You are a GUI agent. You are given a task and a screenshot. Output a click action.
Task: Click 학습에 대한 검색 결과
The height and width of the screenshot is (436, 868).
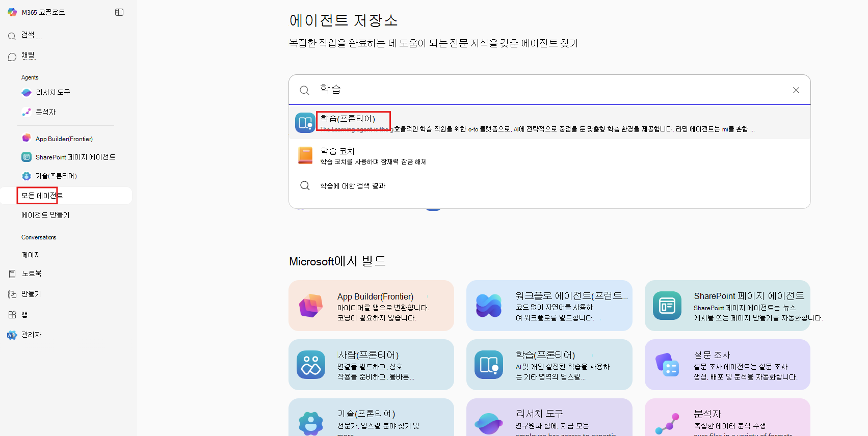click(x=353, y=186)
